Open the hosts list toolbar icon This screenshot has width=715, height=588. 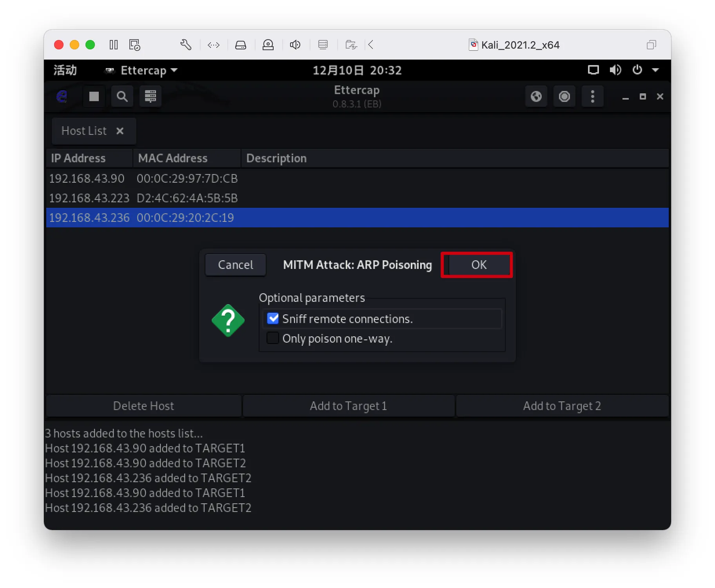click(x=150, y=96)
